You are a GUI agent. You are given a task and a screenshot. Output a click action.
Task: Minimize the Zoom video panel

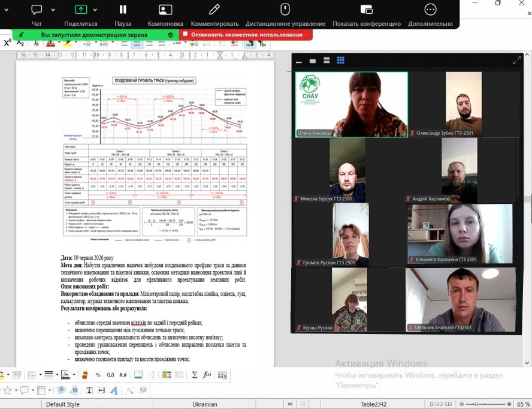[299, 62]
